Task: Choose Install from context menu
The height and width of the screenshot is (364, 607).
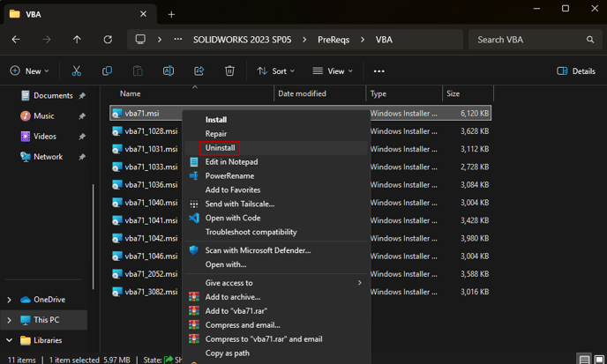Action: [216, 120]
